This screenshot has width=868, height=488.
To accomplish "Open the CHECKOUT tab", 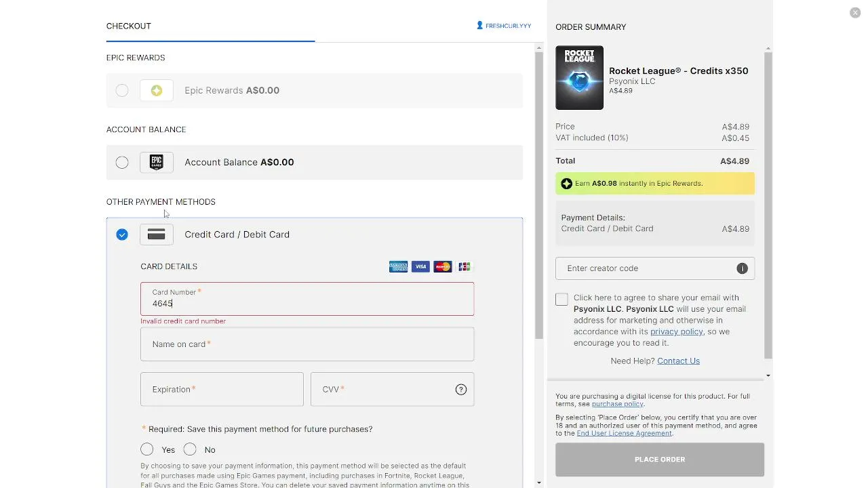I will coord(129,26).
